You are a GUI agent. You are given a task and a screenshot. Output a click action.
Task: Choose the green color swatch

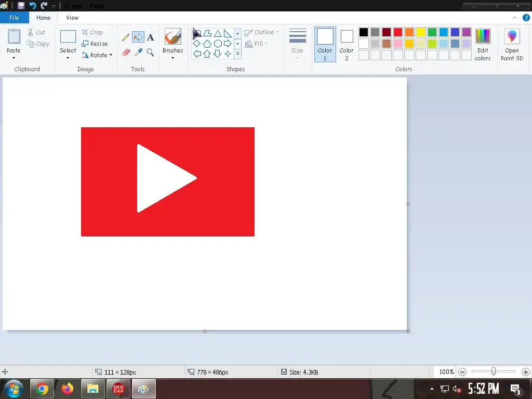432,32
